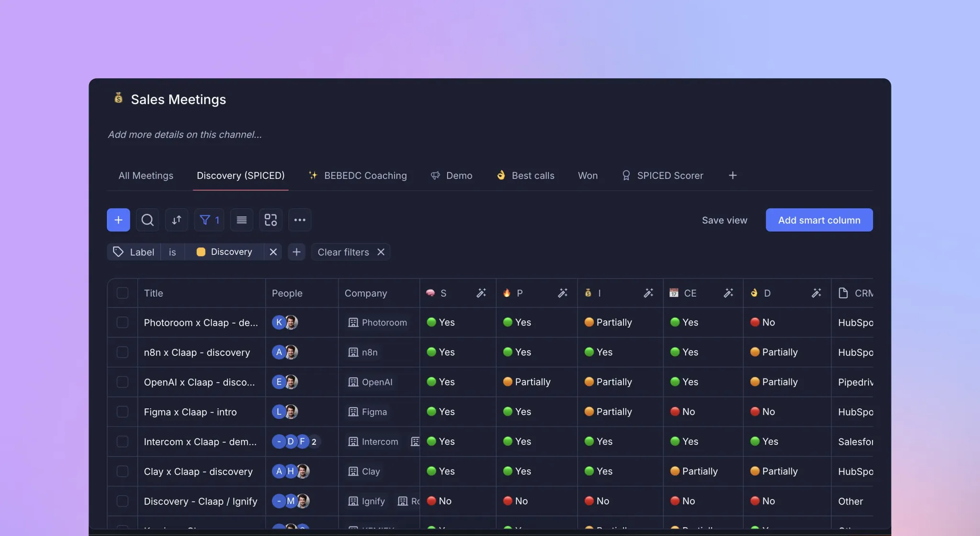Check the select-all header checkbox
The image size is (980, 536).
(122, 293)
